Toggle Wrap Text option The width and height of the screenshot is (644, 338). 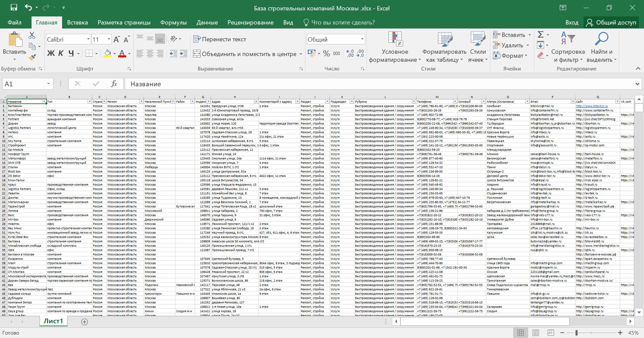(x=220, y=39)
